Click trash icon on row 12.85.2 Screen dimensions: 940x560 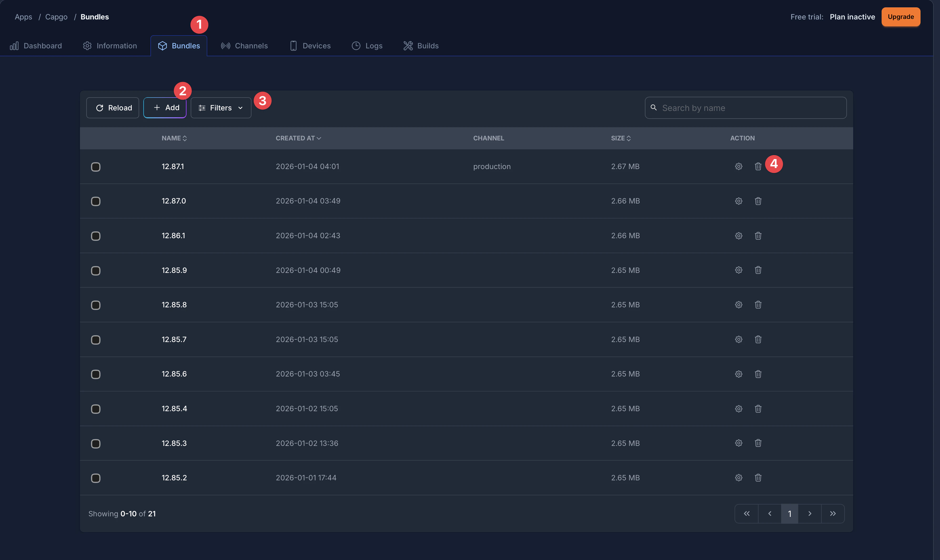[758, 478]
